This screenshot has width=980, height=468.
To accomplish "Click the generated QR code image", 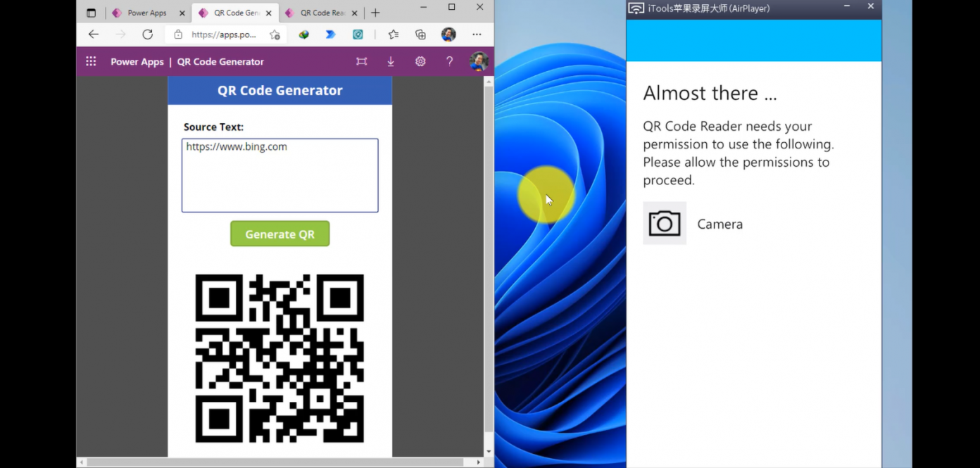I will tap(279, 358).
